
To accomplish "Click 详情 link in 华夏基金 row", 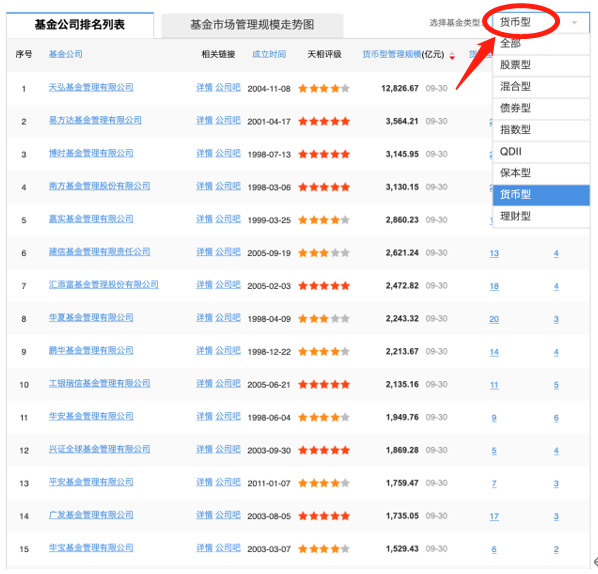I will point(204,317).
